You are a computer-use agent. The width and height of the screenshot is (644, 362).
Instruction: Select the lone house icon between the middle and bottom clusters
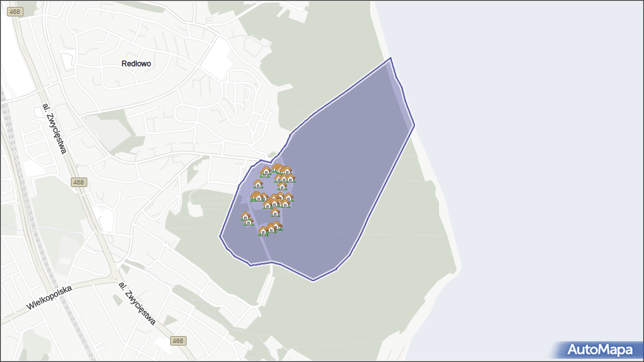coord(275,213)
